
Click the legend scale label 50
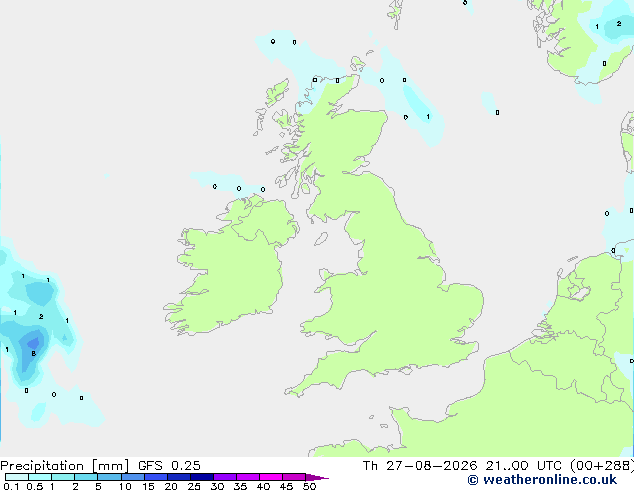coord(309,486)
